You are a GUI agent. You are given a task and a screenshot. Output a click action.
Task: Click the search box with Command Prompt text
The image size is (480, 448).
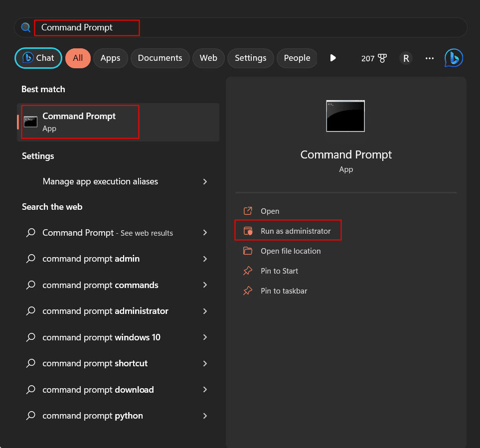(x=240, y=27)
